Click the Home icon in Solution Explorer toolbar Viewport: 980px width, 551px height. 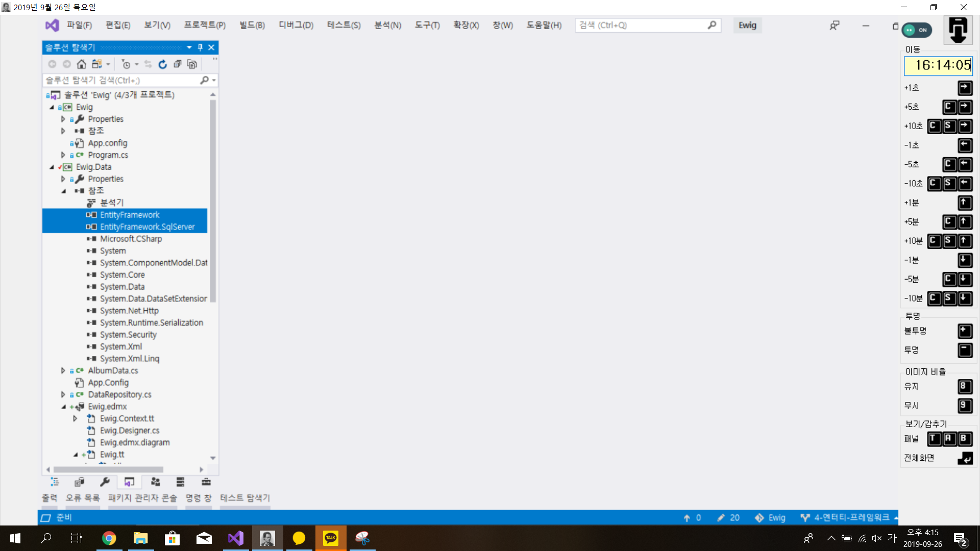tap(81, 64)
